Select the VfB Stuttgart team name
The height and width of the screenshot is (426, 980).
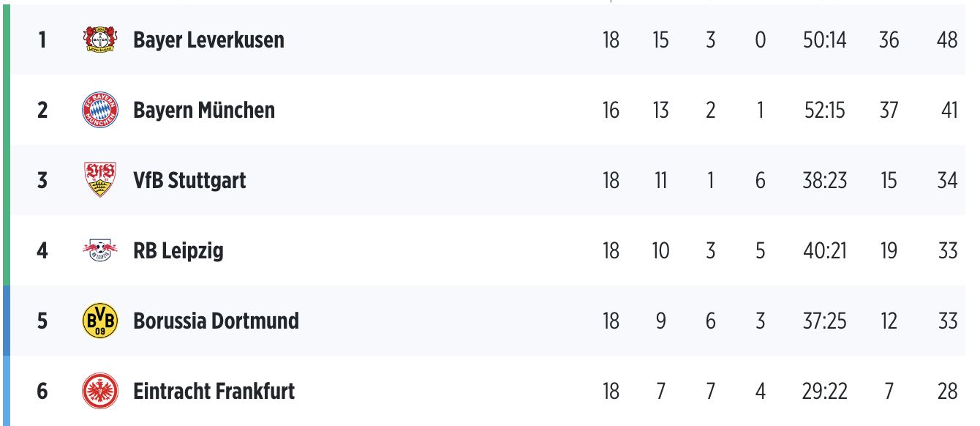[189, 180]
